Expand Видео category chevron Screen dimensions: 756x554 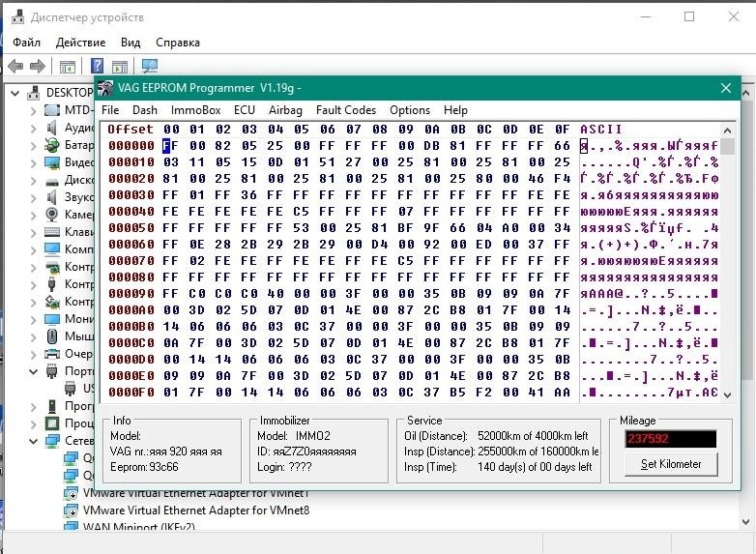[33, 163]
